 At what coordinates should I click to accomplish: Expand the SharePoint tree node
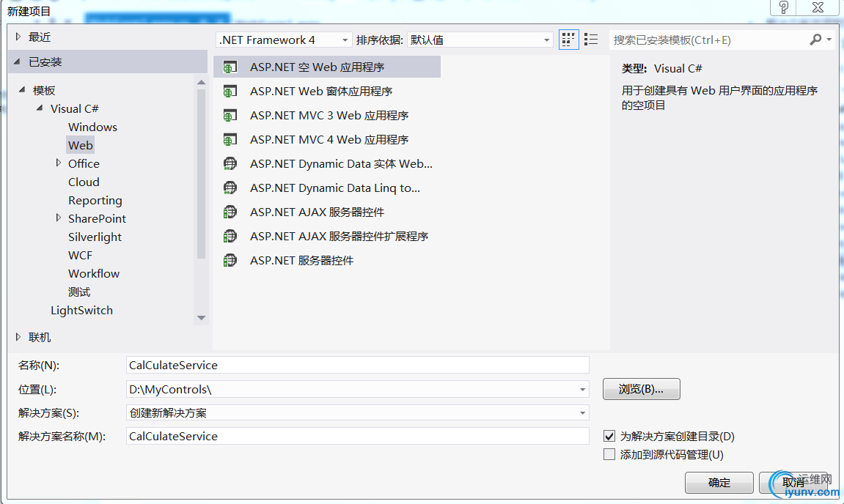[58, 218]
